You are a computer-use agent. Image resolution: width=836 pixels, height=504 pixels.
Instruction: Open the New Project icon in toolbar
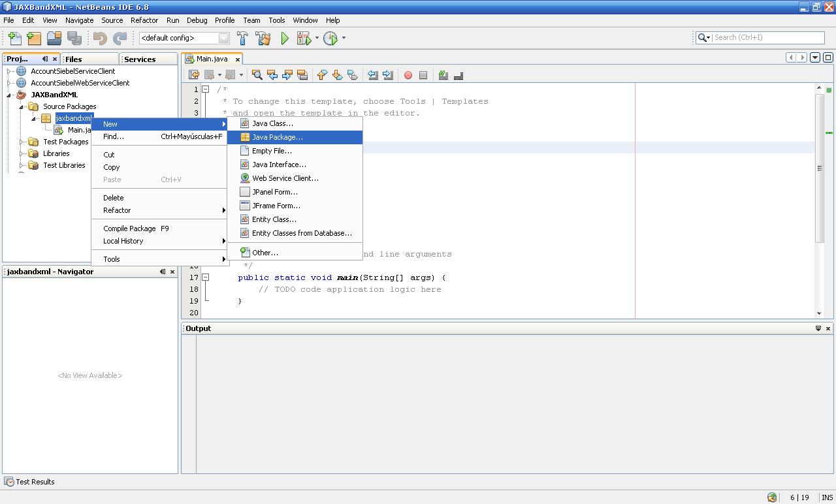click(34, 39)
